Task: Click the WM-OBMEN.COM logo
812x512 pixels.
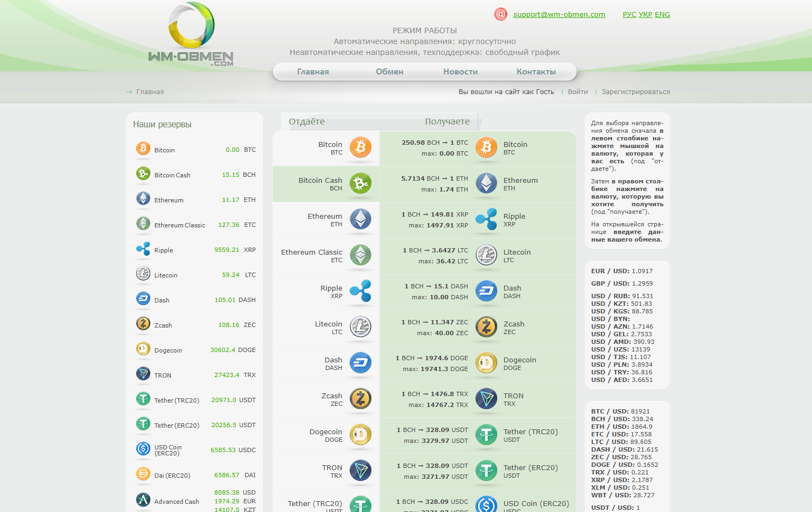Action: click(x=191, y=34)
